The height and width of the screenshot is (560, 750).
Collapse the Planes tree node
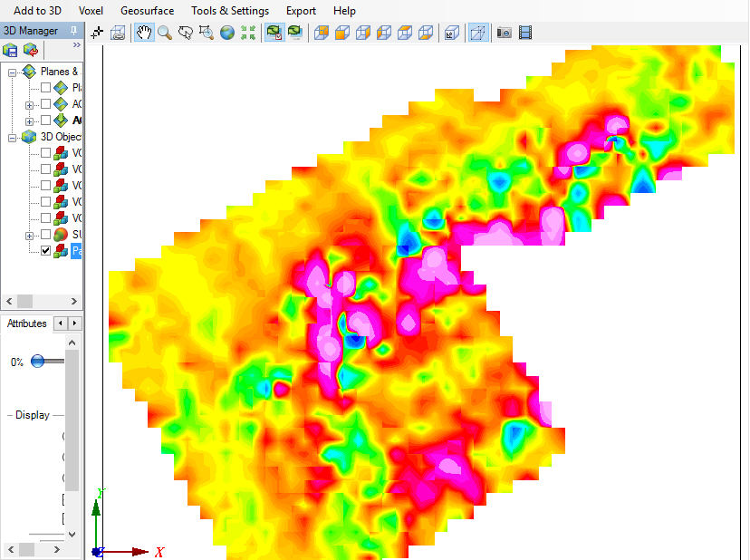click(x=13, y=72)
